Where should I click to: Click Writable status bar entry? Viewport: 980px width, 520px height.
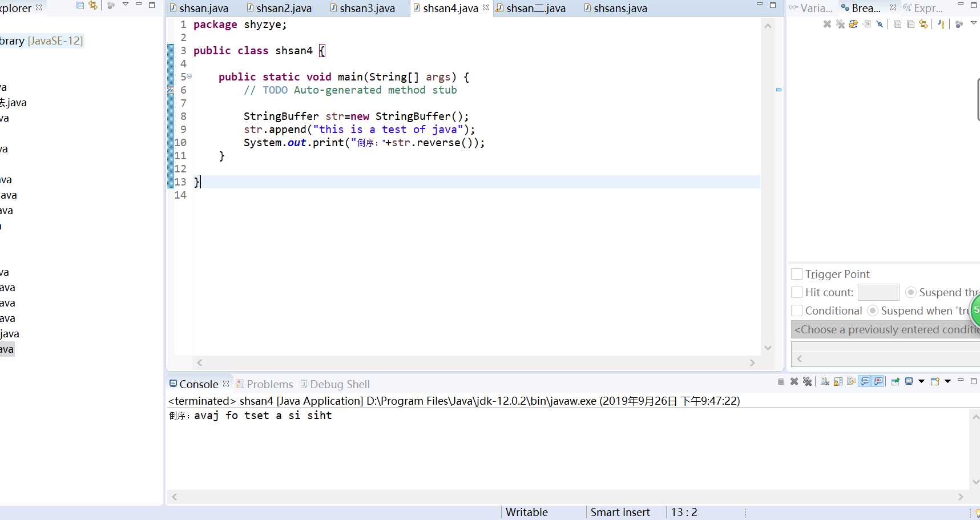(x=526, y=512)
